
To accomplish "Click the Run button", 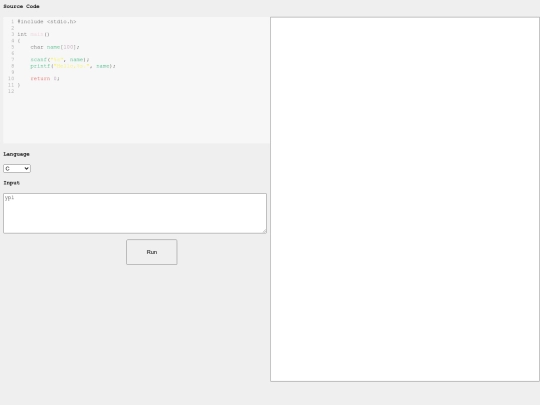I will pyautogui.click(x=152, y=252).
